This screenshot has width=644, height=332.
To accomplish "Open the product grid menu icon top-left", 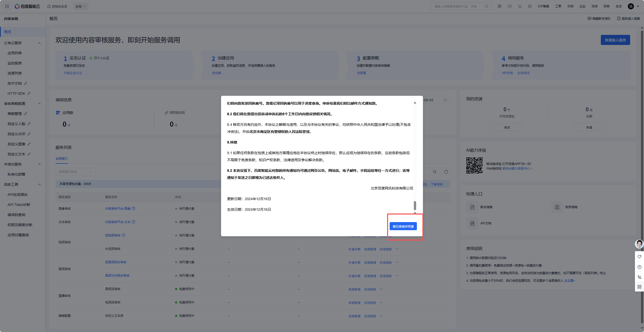I will click(x=7, y=6).
